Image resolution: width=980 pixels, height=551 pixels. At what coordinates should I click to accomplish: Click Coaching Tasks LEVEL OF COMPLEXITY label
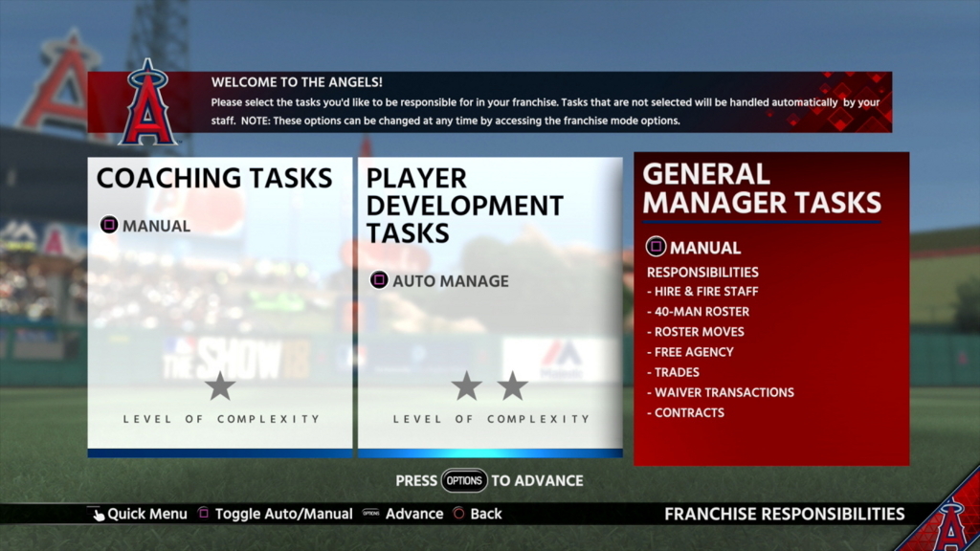[x=221, y=419]
